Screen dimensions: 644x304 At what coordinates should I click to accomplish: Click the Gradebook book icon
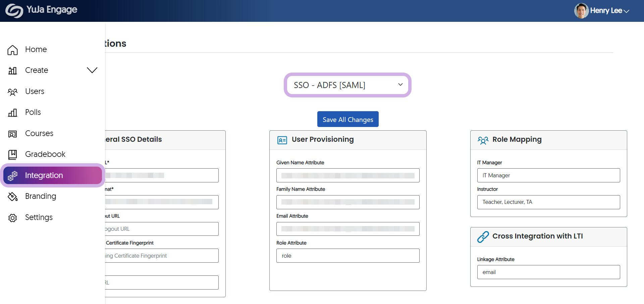(13, 155)
